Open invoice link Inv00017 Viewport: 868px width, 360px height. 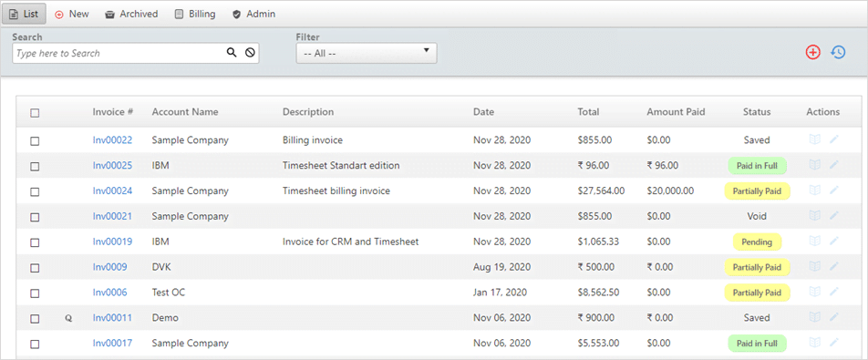click(x=112, y=343)
